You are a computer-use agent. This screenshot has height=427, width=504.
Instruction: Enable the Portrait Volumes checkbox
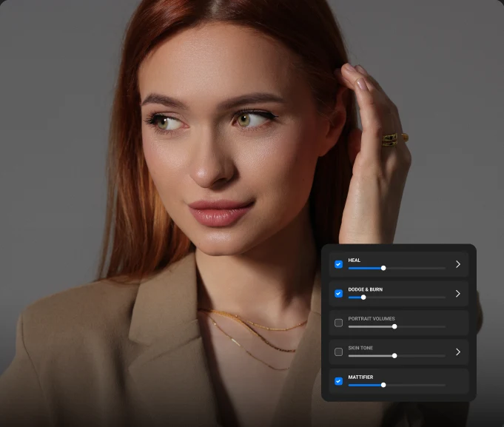coord(338,323)
